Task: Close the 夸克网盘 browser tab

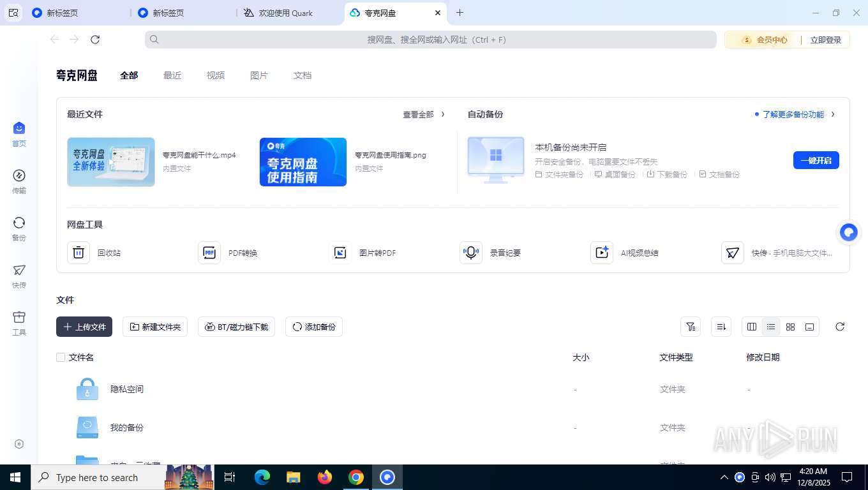Action: pos(437,13)
